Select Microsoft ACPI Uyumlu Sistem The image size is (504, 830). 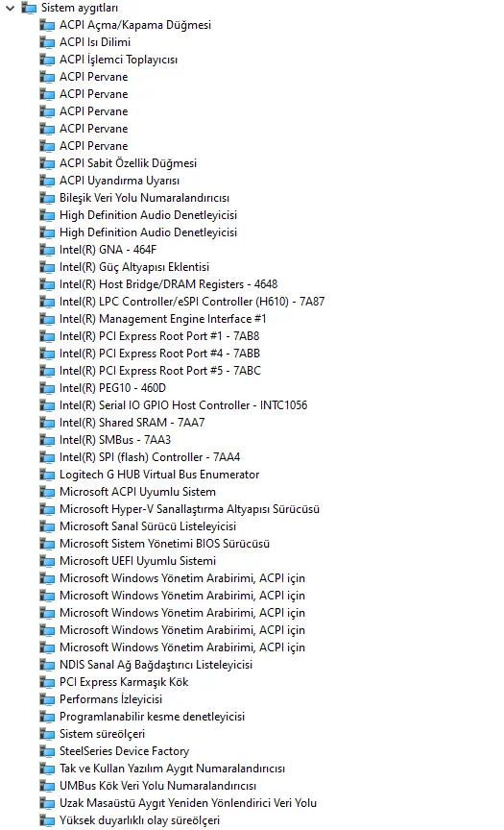[x=137, y=492]
